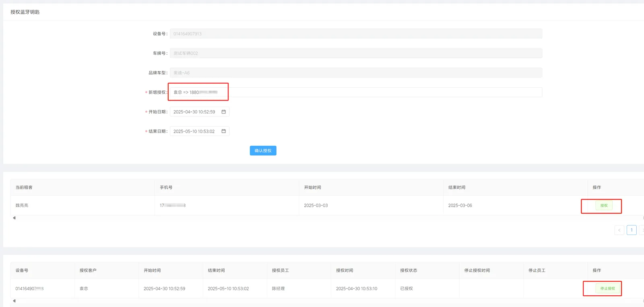Click record end time 2025-05-10 10:53:02 cell
644x307 pixels.
228,288
